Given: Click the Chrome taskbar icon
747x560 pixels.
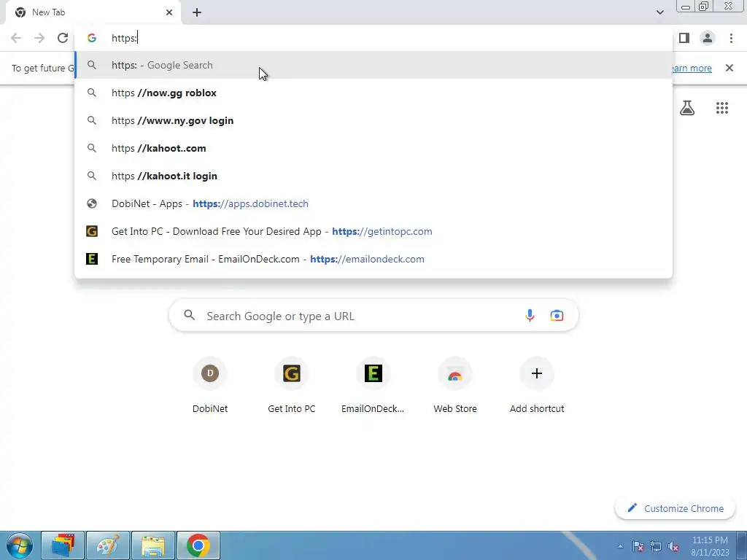Looking at the screenshot, I should [198, 545].
